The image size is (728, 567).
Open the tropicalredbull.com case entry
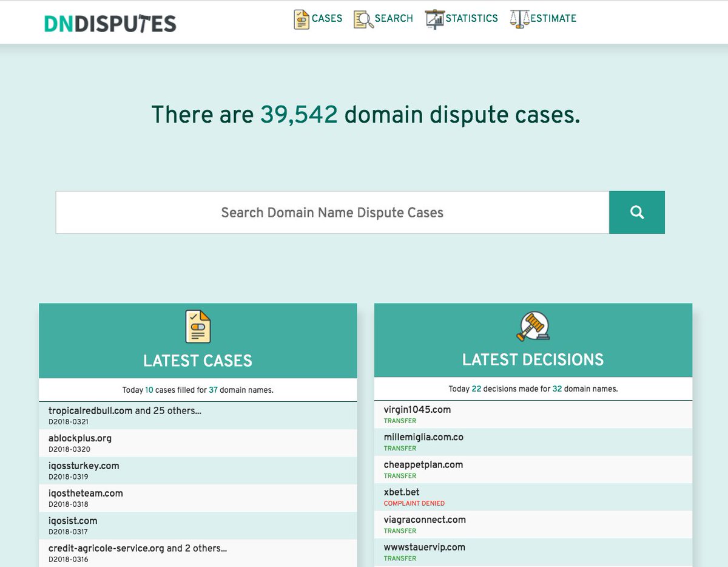(198, 415)
